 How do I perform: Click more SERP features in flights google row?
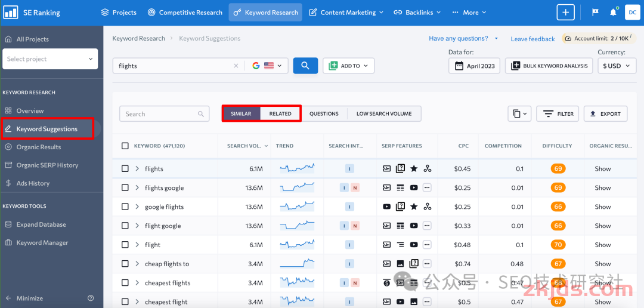pyautogui.click(x=428, y=187)
